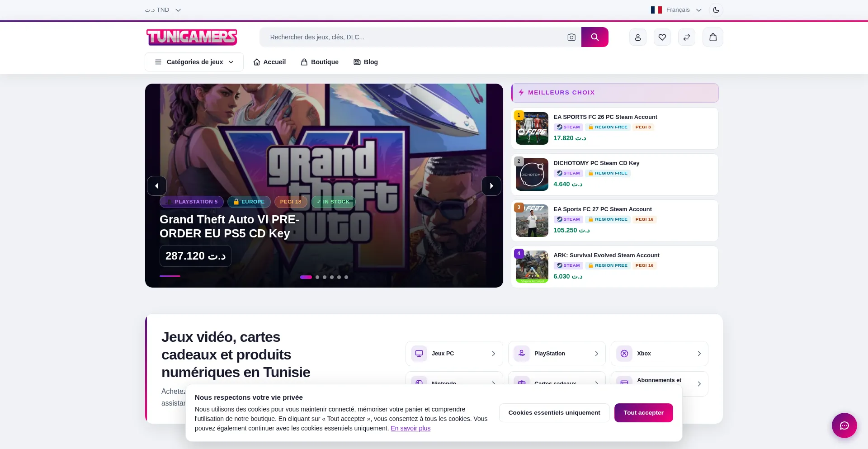Click the EUROPE region badge
Viewport: 868px width, 449px height.
point(249,202)
